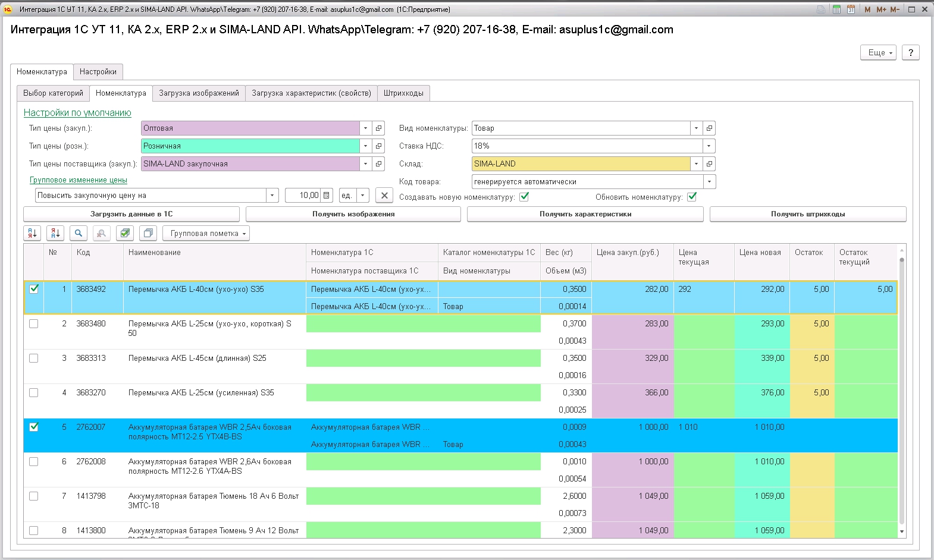The image size is (934, 560).
Task: Open the Штрихкоды tab
Action: click(x=403, y=93)
